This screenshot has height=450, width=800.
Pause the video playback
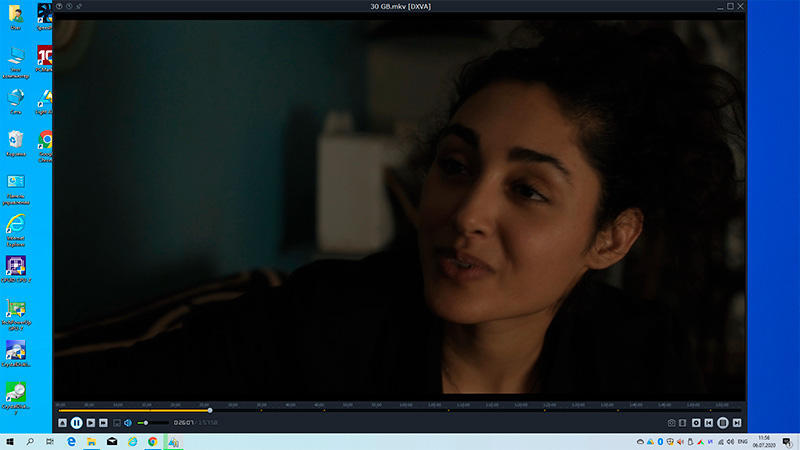[76, 423]
